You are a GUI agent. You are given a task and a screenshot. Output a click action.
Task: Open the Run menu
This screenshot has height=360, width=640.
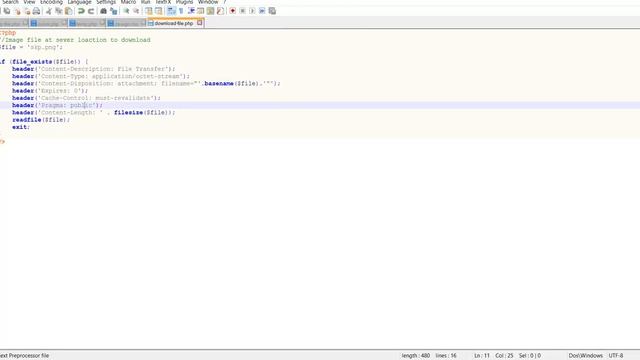click(145, 2)
